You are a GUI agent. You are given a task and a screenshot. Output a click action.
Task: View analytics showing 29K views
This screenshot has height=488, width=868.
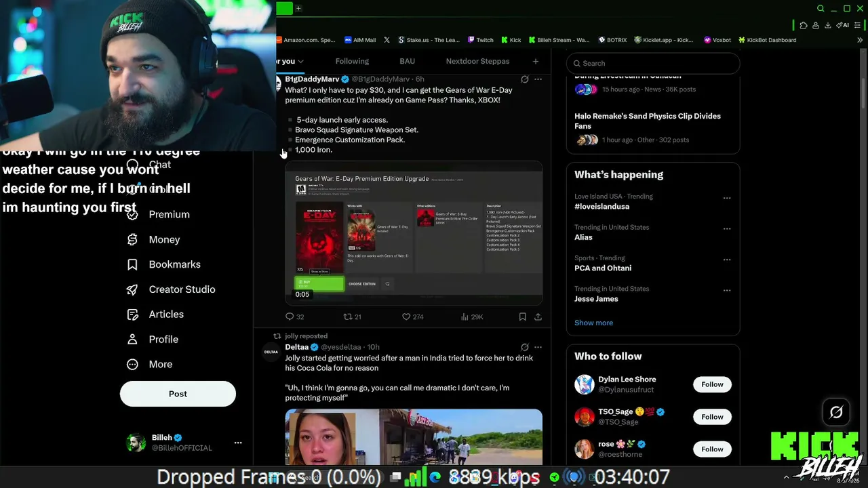pyautogui.click(x=471, y=317)
